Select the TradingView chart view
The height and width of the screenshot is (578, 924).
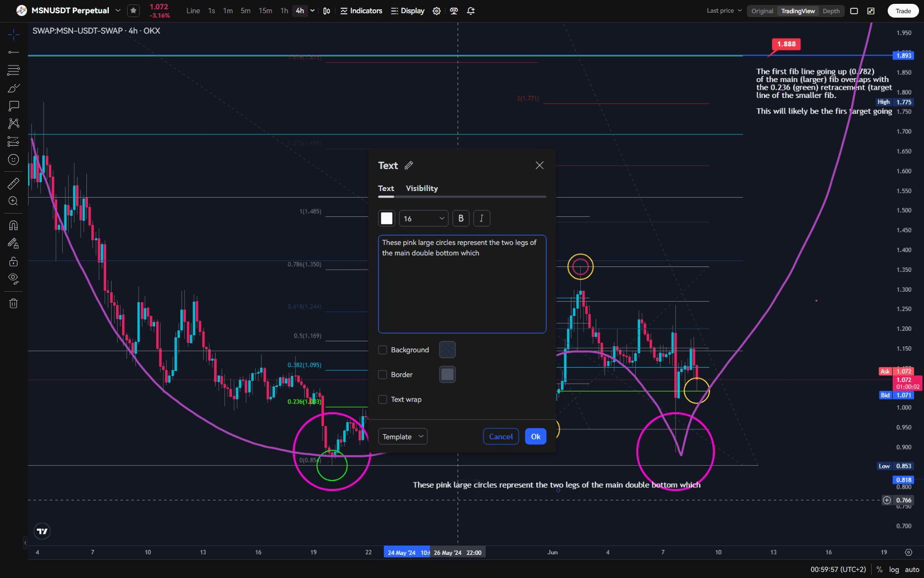[798, 11]
